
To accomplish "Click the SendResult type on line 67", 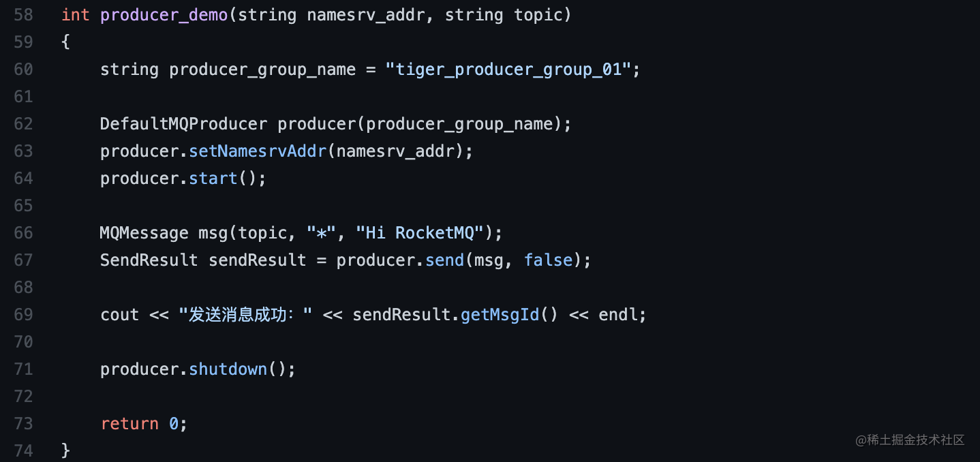I will pyautogui.click(x=149, y=260).
